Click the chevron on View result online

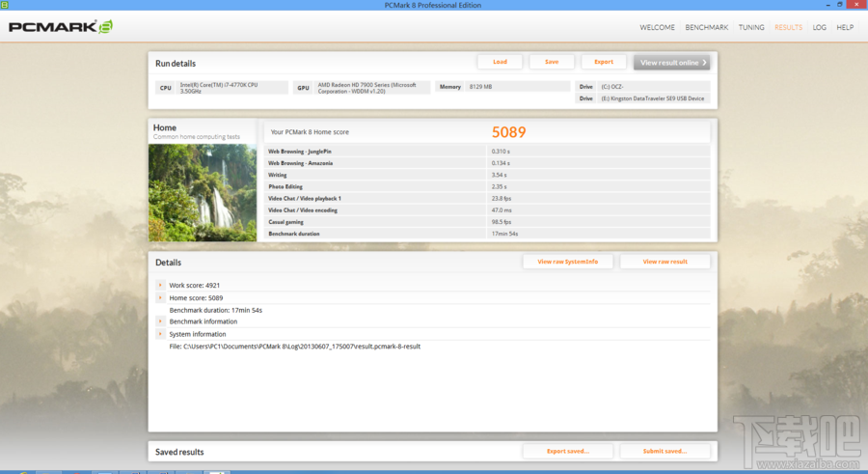tap(704, 63)
